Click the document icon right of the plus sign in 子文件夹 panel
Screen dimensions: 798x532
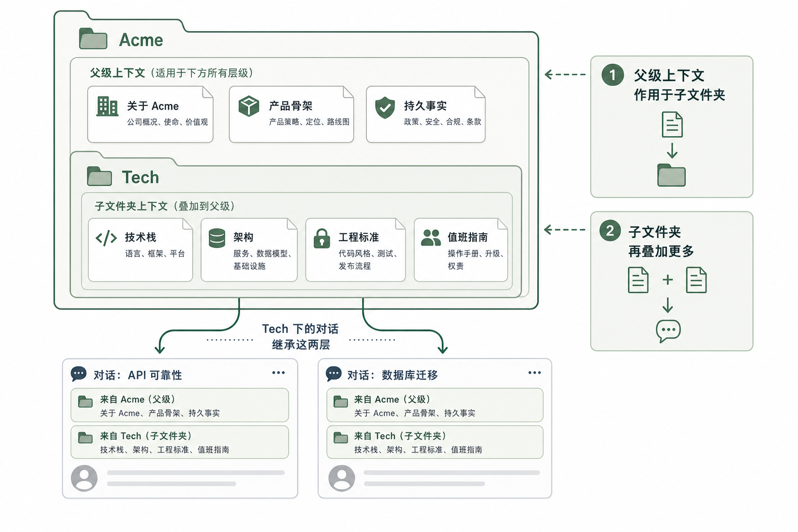point(696,280)
